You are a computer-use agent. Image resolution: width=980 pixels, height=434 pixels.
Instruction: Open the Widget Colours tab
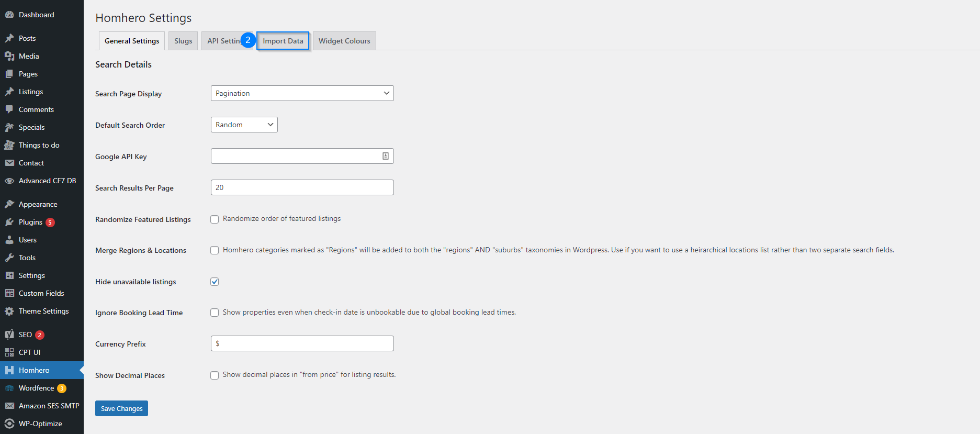pos(344,41)
